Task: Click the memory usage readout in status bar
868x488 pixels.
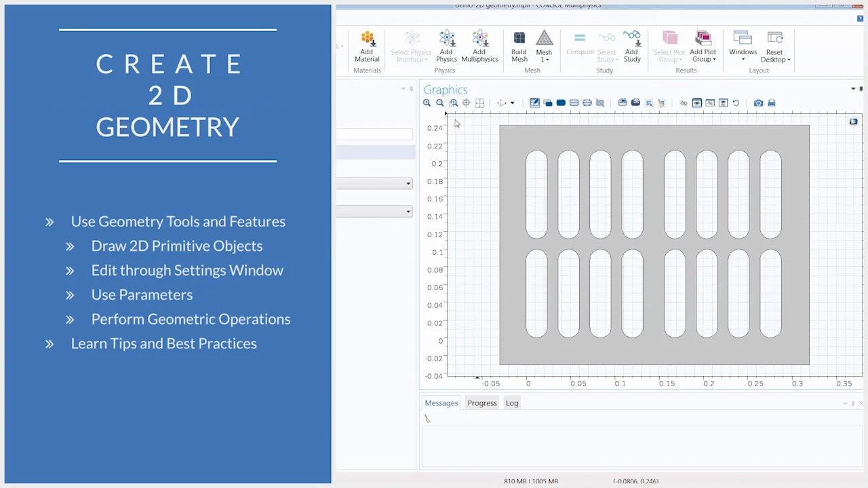Action: [x=531, y=481]
